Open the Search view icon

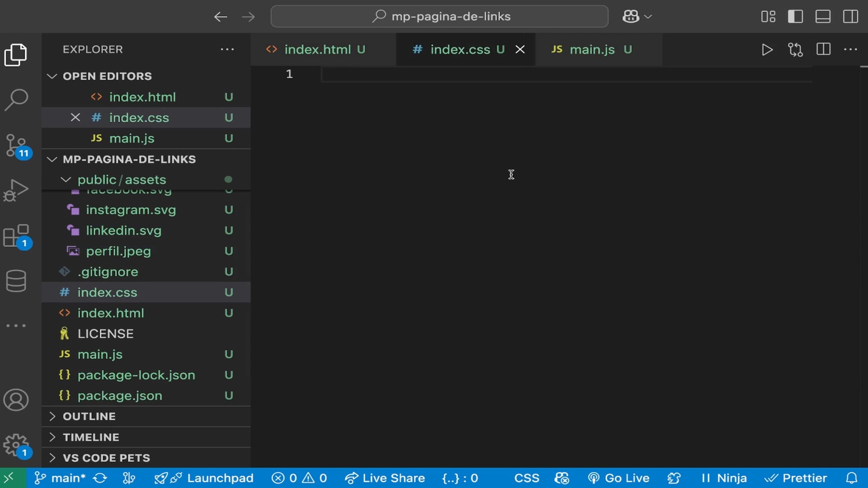[x=16, y=99]
